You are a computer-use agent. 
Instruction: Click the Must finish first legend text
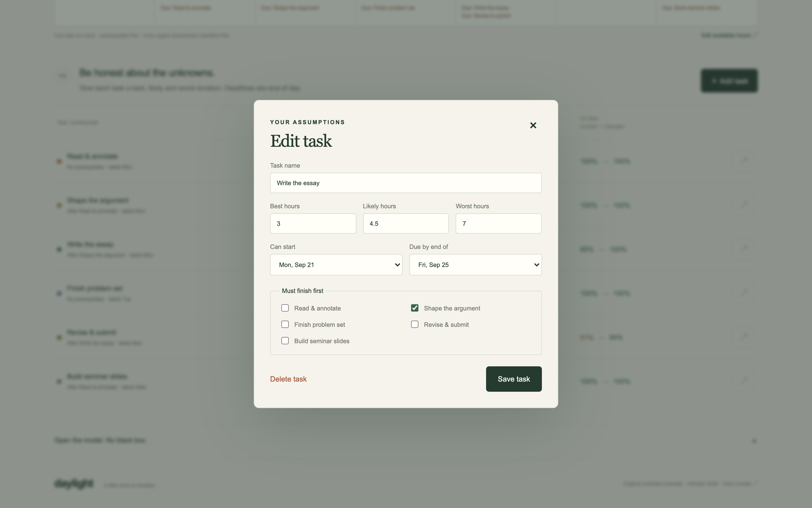302,291
